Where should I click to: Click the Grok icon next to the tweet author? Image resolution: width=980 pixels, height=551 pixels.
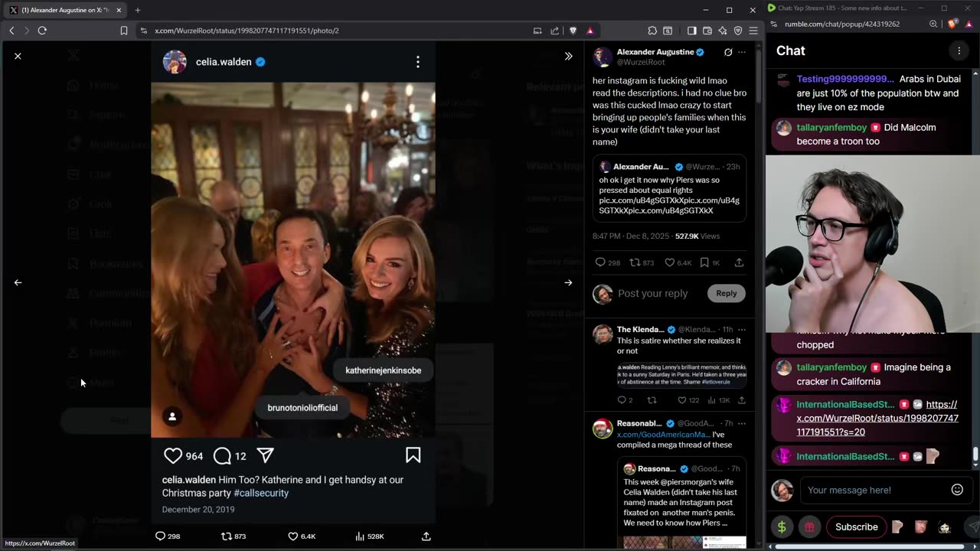coord(728,52)
